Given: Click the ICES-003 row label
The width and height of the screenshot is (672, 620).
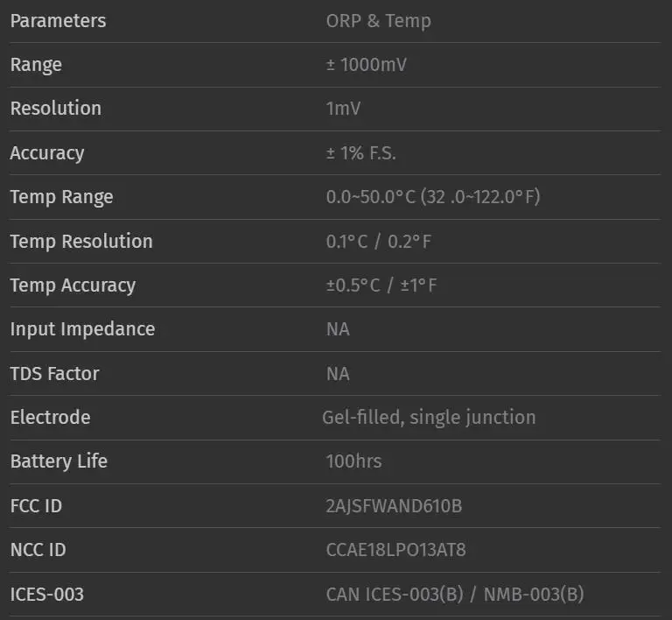Looking at the screenshot, I should click(x=46, y=595).
